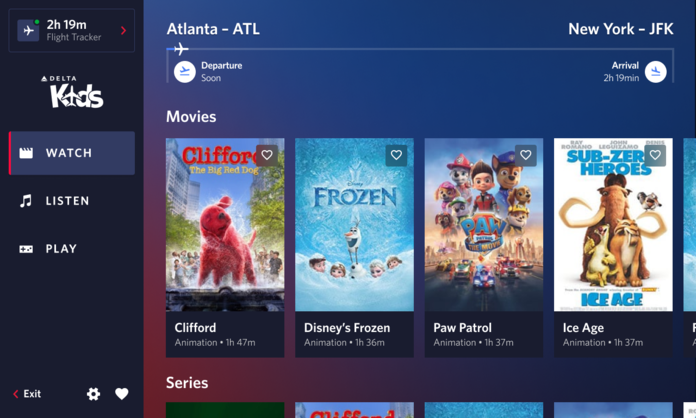Add Ice Age to favorites
This screenshot has width=696, height=418.
tap(655, 155)
